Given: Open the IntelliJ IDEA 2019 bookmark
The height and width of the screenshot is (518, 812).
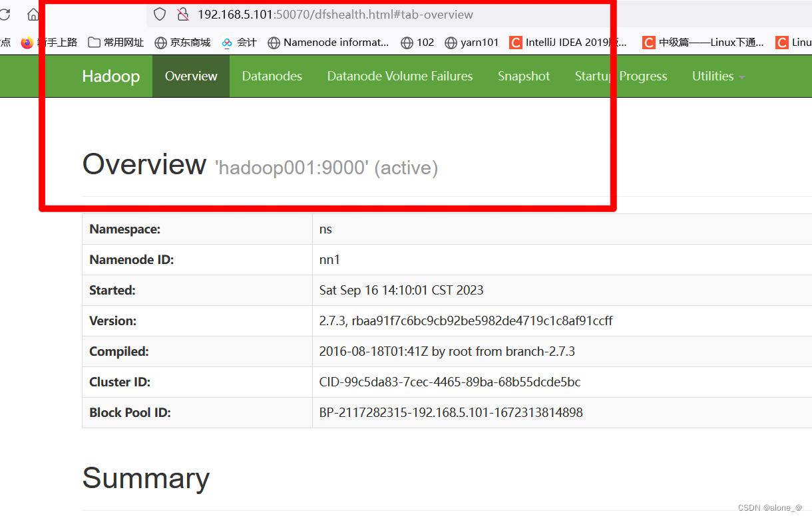Looking at the screenshot, I should pos(568,43).
